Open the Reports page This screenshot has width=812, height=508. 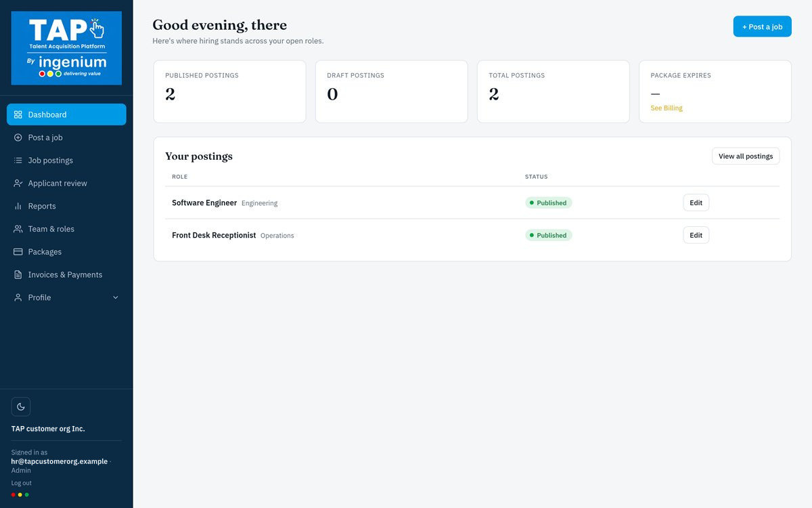66,206
